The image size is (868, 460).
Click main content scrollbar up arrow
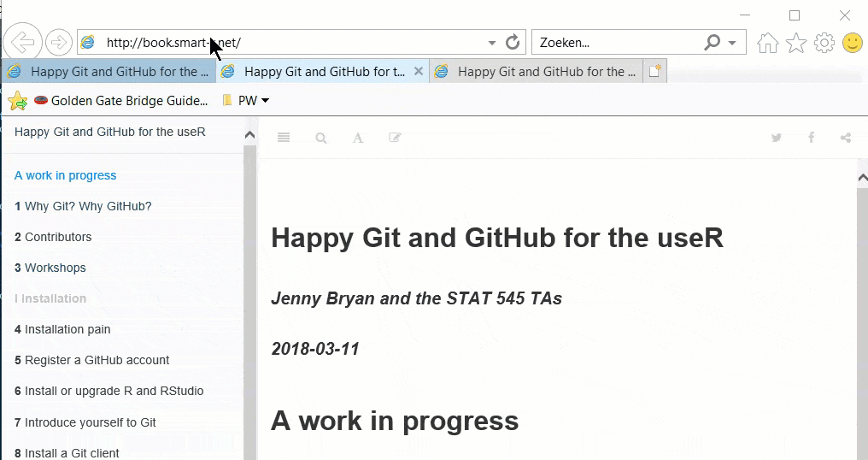click(862, 177)
